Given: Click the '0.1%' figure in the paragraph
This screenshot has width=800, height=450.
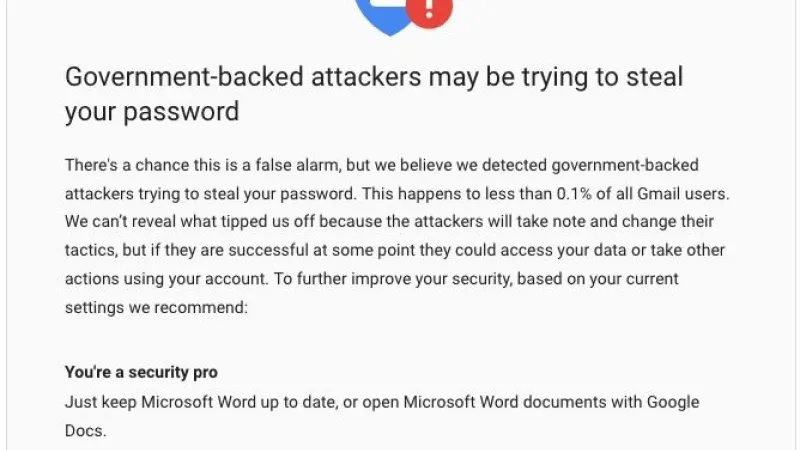Looking at the screenshot, I should pyautogui.click(x=574, y=194).
